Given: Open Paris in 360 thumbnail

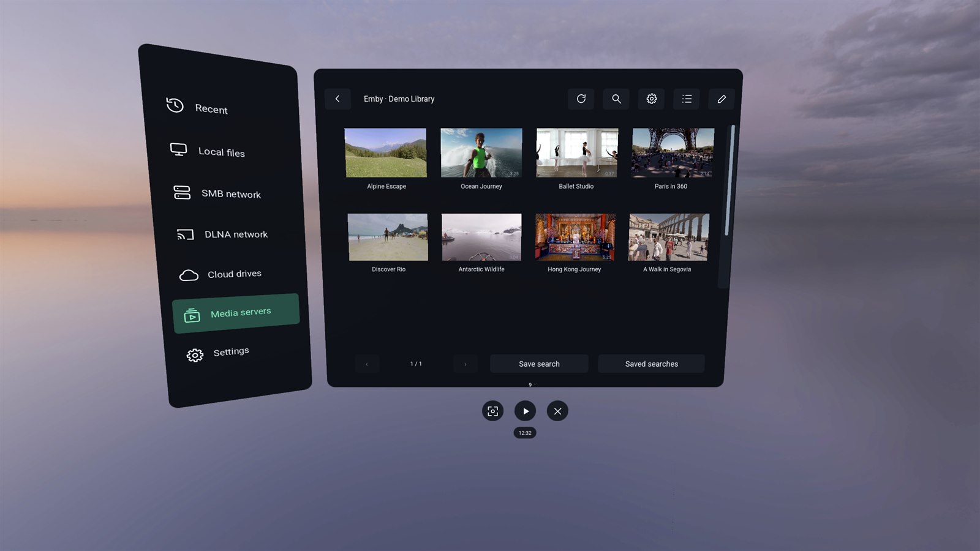Looking at the screenshot, I should click(673, 152).
